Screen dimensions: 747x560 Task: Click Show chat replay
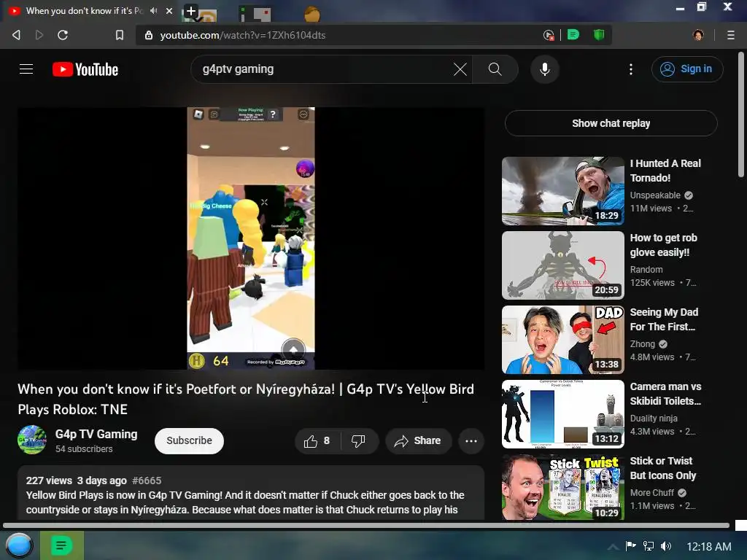(611, 123)
